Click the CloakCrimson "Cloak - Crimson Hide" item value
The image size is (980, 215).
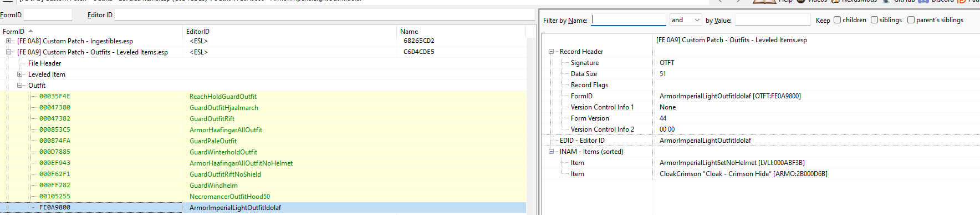[743, 174]
